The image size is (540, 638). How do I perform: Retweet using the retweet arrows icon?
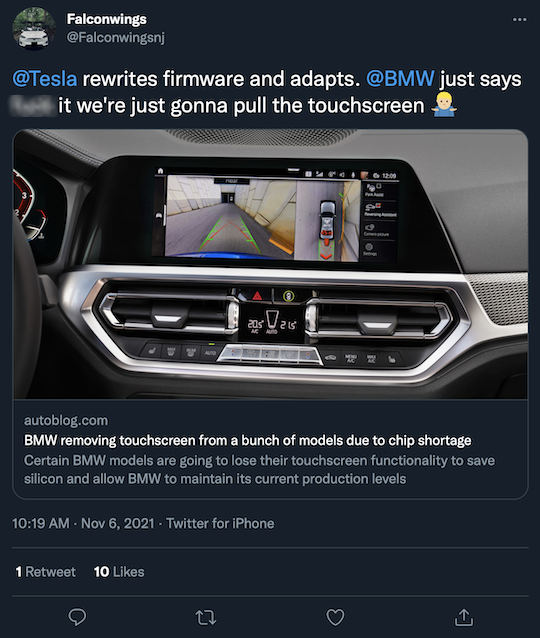(x=206, y=617)
